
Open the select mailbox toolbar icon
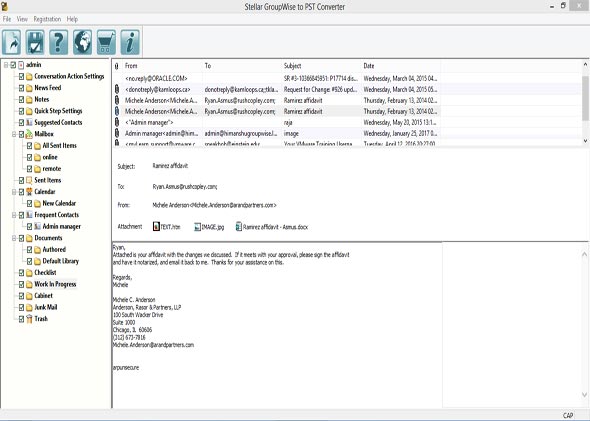point(11,42)
